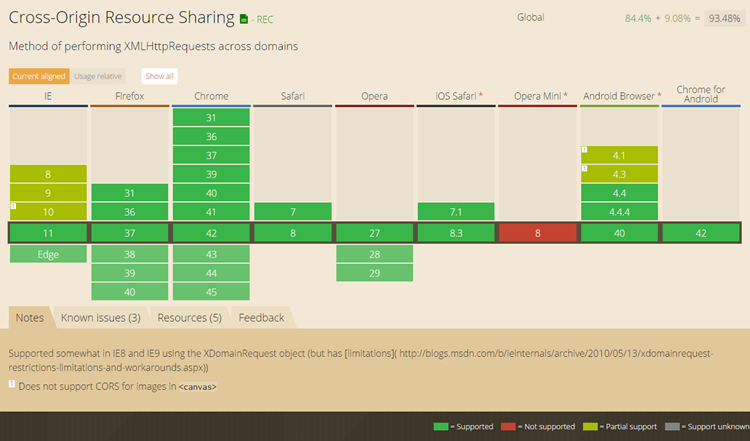Select Current aligned view
750x441 pixels.
pyautogui.click(x=39, y=76)
